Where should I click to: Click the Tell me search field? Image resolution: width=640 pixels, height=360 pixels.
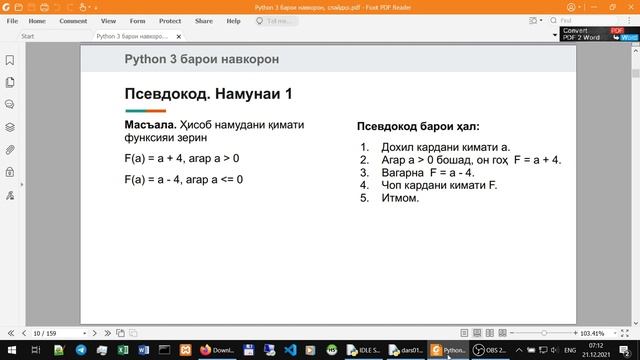(x=277, y=21)
